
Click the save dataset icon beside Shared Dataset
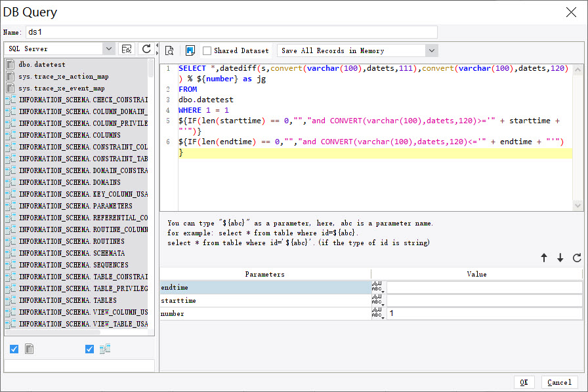click(190, 50)
